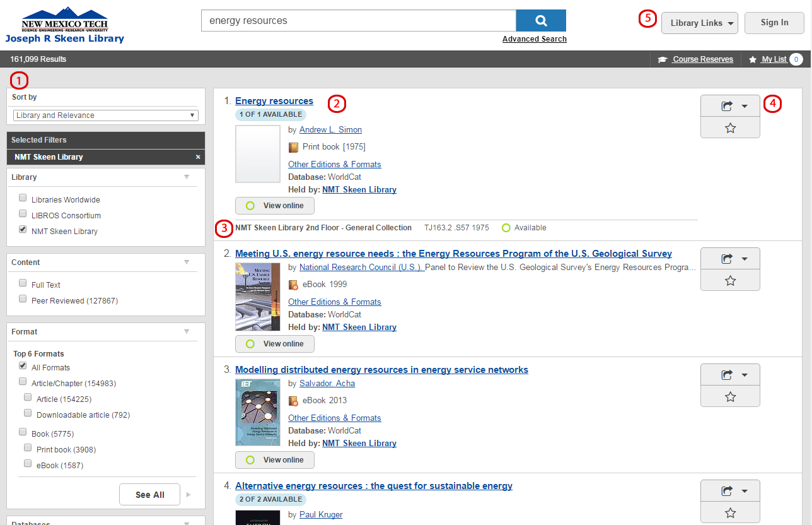Check Downloadable article checkbox
Viewport: 812px width, 525px height.
pyautogui.click(x=28, y=413)
